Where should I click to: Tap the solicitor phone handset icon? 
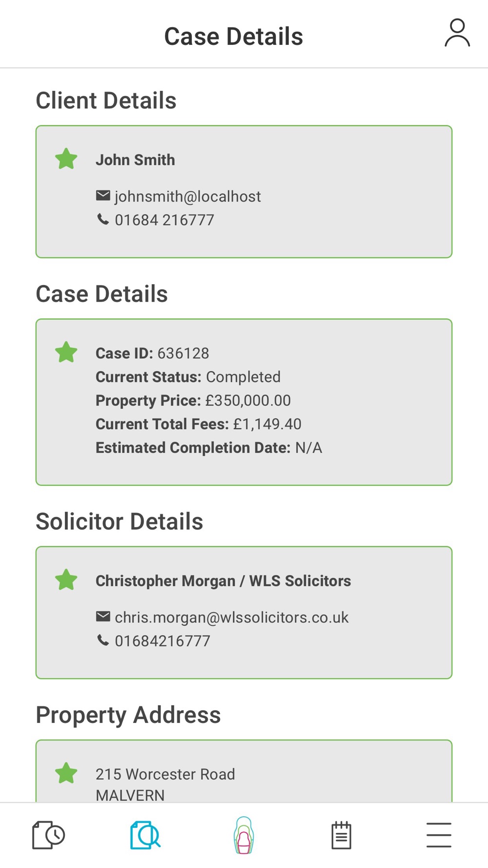pyautogui.click(x=103, y=640)
